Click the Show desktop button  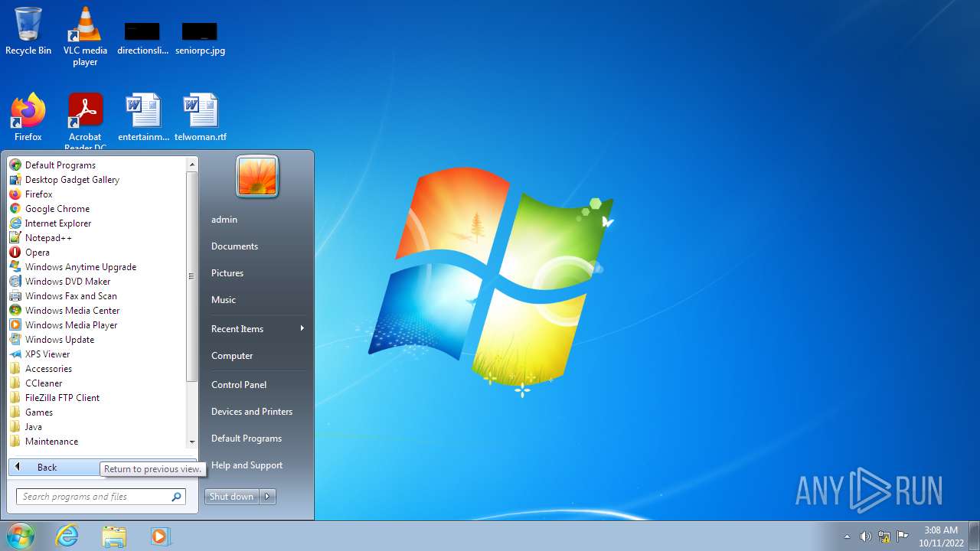[x=974, y=536]
